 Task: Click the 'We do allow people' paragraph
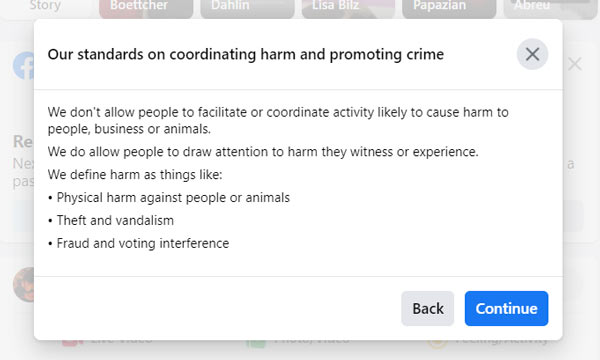263,152
